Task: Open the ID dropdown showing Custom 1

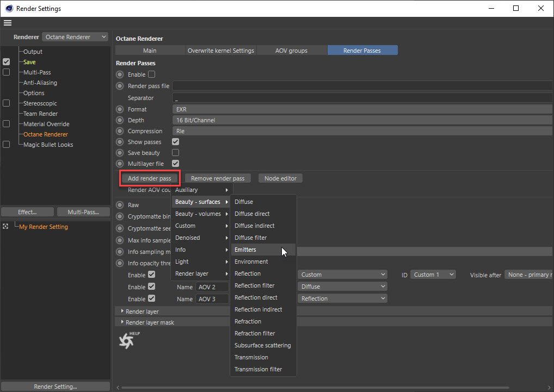Action: tap(433, 275)
